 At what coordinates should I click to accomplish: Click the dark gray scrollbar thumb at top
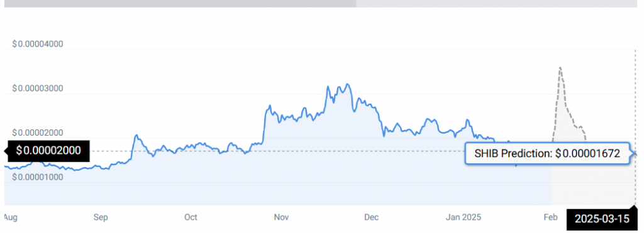click(180, 3)
